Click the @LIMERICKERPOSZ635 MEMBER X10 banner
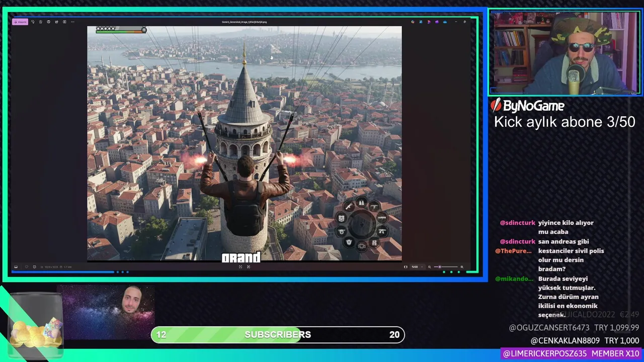644x362 pixels. point(571,354)
